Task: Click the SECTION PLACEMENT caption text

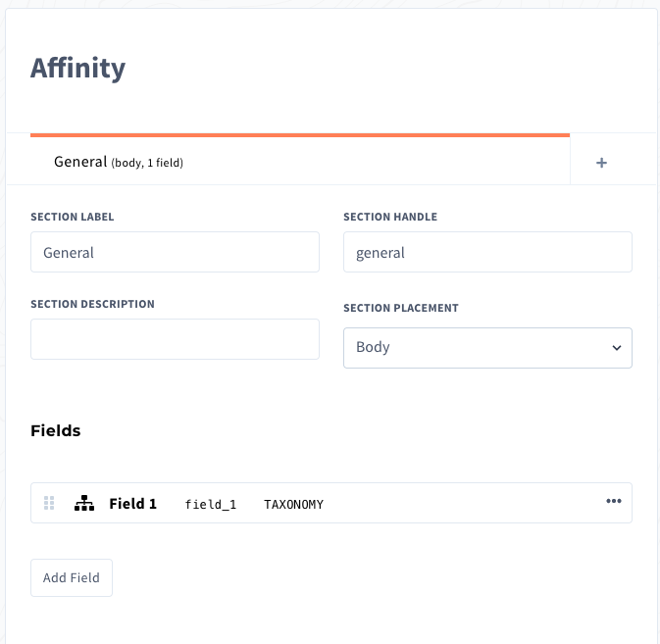Action: pos(401,308)
